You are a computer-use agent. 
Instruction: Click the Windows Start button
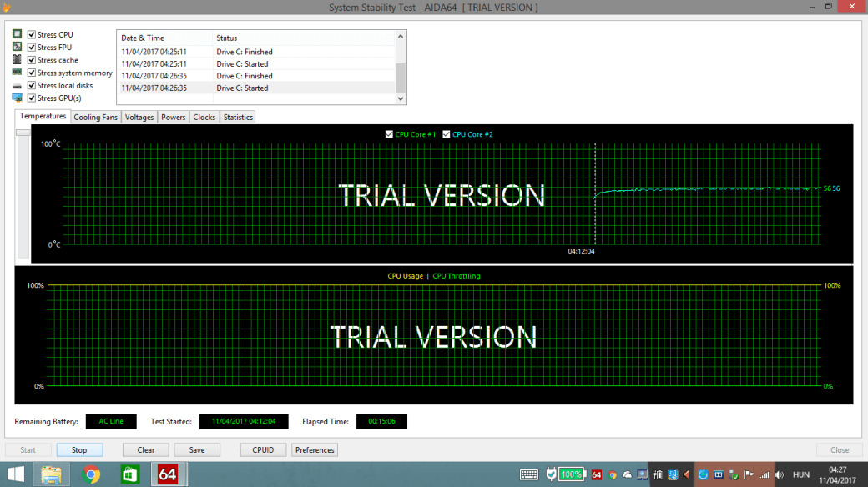tap(15, 474)
